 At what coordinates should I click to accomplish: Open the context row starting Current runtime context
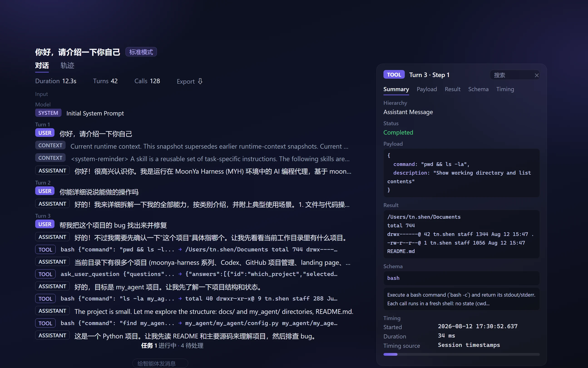pyautogui.click(x=192, y=146)
